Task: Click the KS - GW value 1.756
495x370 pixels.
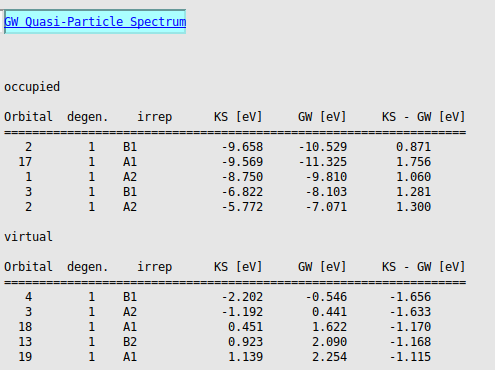Action: (413, 162)
